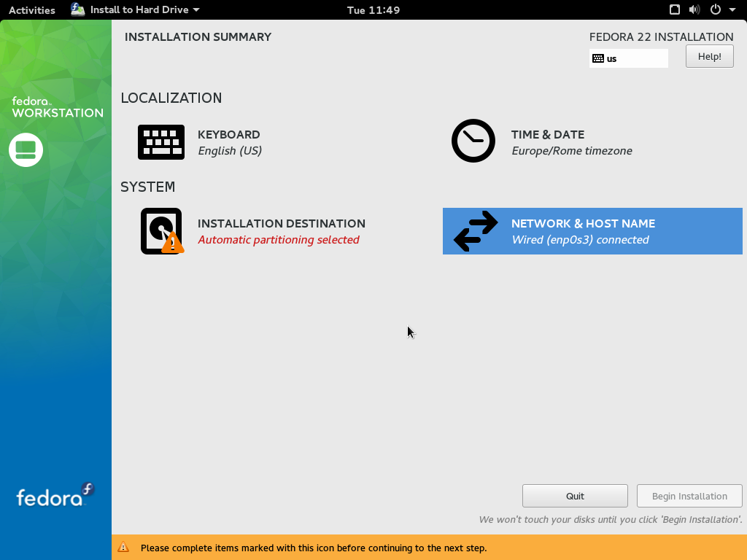Click the laptop icon in Fedora sidebar
747x560 pixels.
[26, 149]
